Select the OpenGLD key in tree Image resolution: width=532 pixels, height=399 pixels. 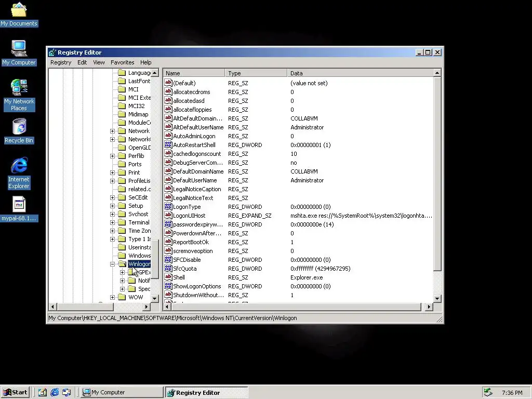coord(139,148)
